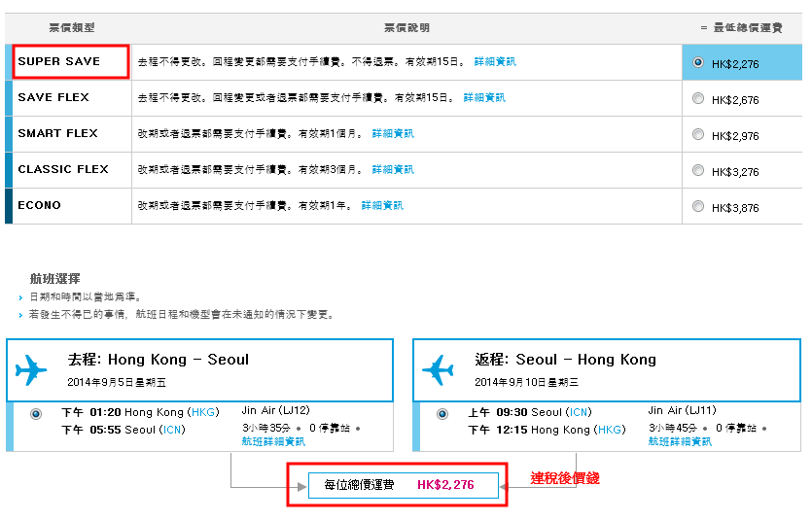The height and width of the screenshot is (521, 812).
Task: Select the return LJ11 flight radio button
Action: pos(442,413)
